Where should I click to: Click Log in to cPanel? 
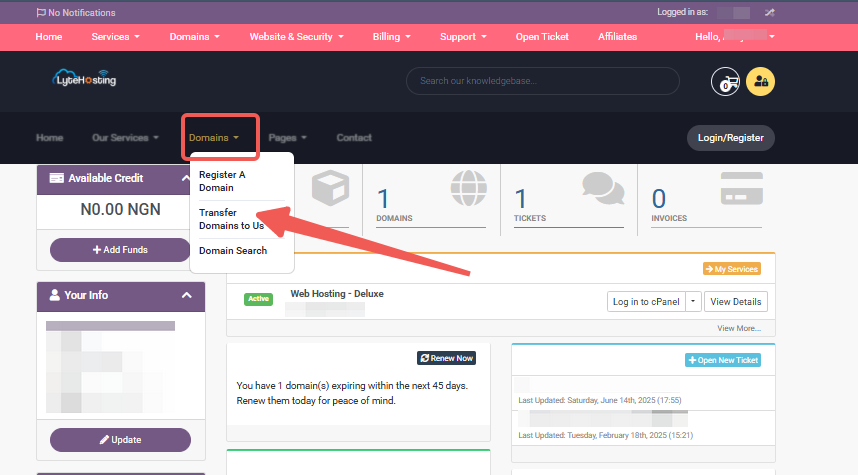click(646, 302)
